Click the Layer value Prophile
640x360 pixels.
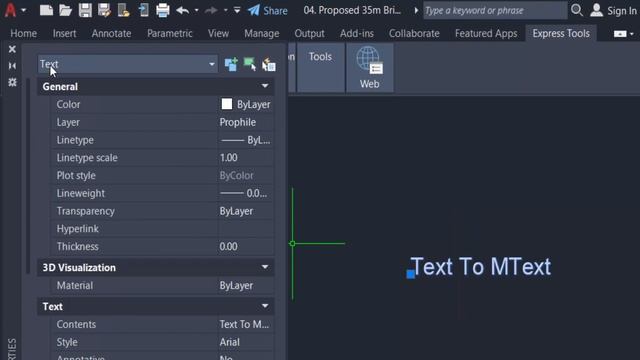238,122
